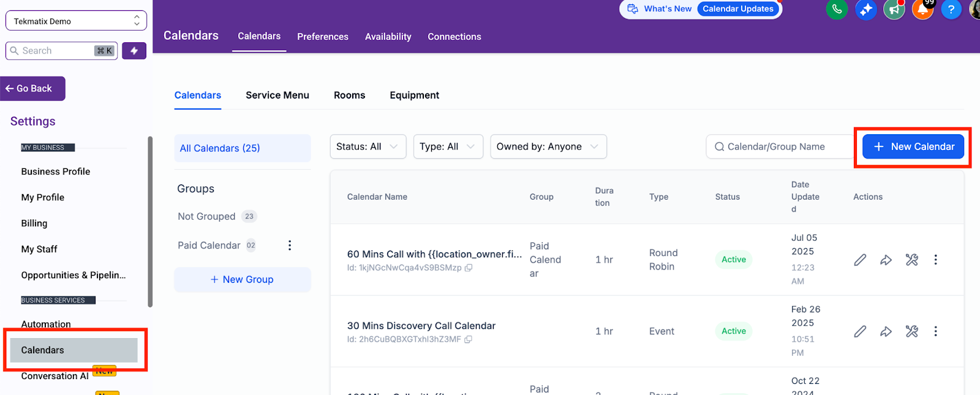
Task: Open the Service Menu sub-tab
Action: point(277,95)
